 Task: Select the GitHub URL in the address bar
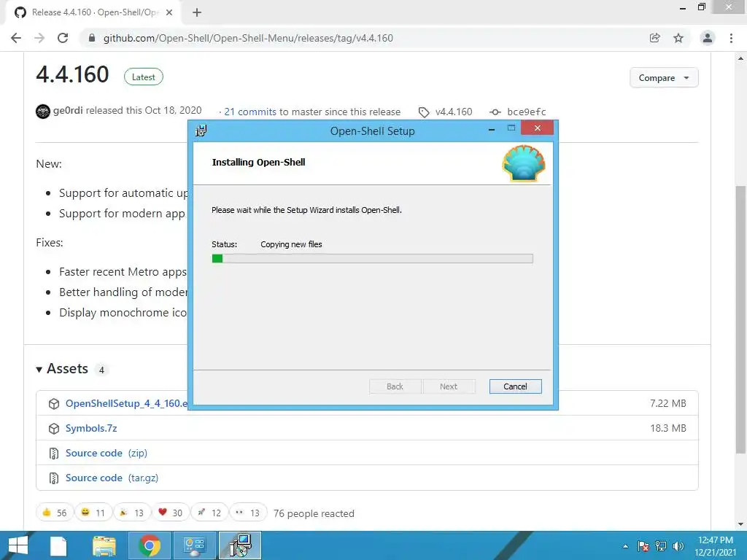[x=248, y=38]
